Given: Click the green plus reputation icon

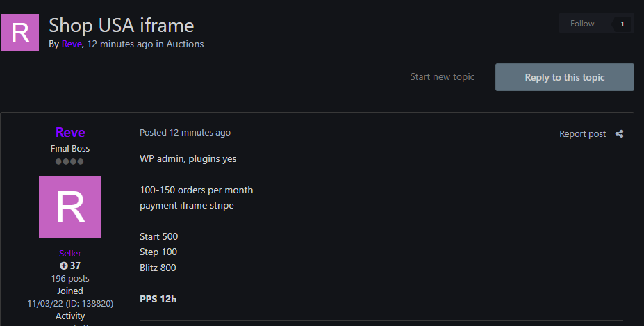Looking at the screenshot, I should coord(64,266).
